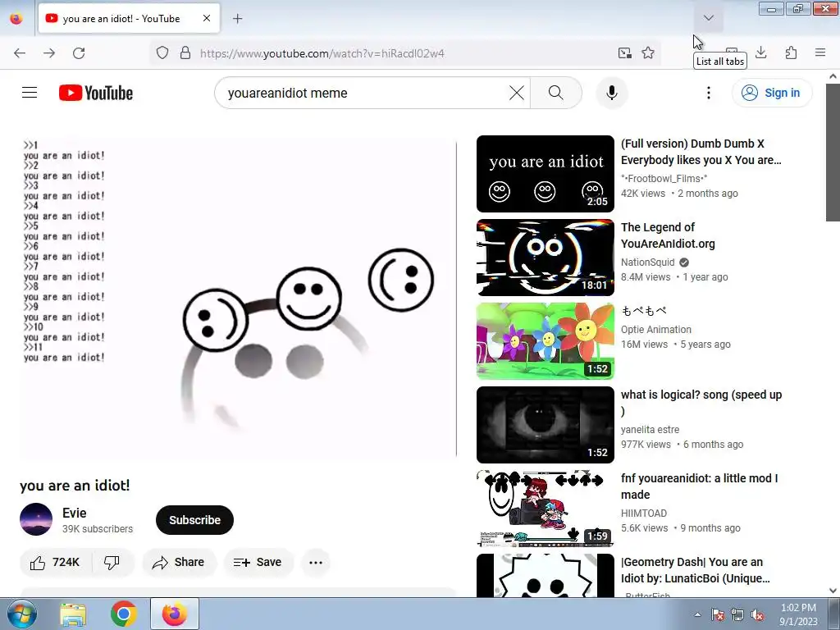Viewport: 840px width, 630px height.
Task: Show hidden system tray icons
Action: [x=697, y=614]
